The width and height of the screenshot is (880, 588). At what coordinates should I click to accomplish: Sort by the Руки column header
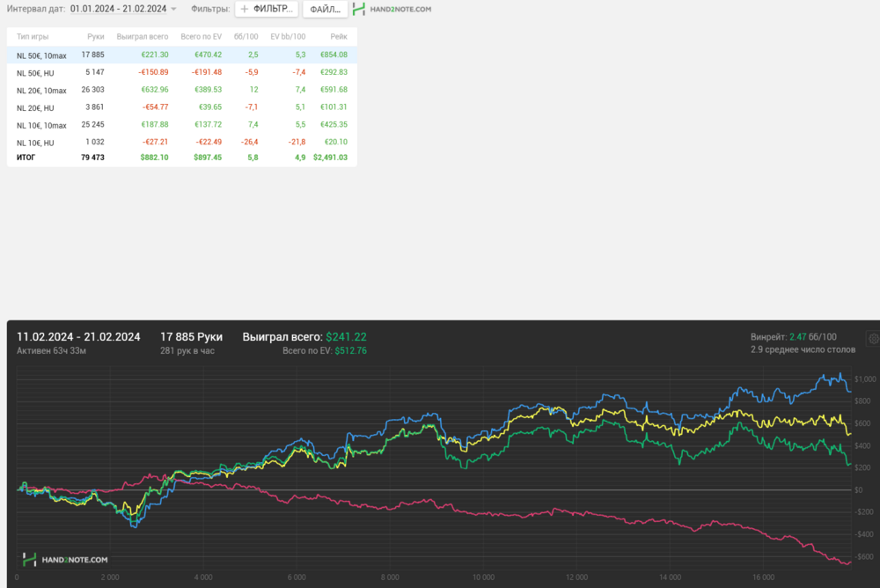click(x=95, y=36)
